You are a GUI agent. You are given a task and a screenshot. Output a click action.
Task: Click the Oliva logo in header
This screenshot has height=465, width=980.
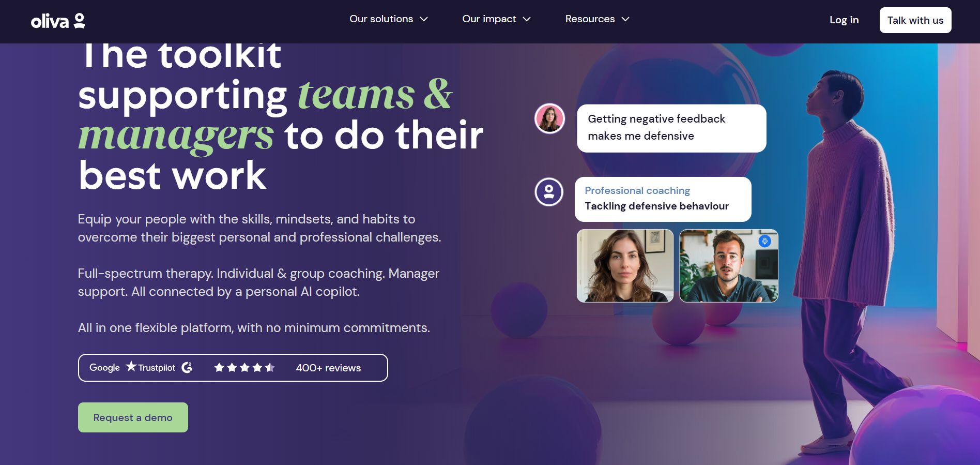(x=58, y=21)
